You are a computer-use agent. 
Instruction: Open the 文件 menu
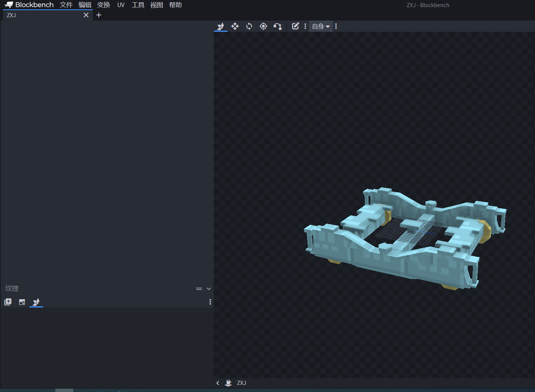click(x=66, y=5)
